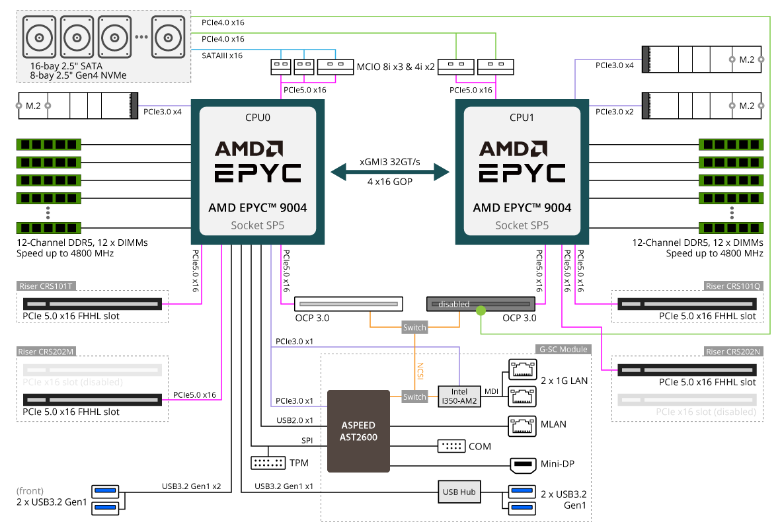This screenshot has height=532, width=780.
Task: Click the orange 'NCSI' label
Action: click(420, 371)
